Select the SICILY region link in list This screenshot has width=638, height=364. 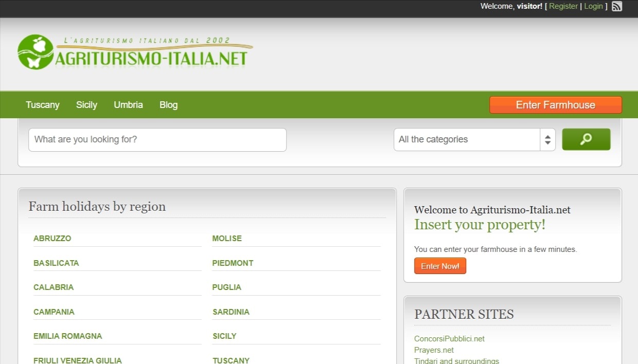224,336
